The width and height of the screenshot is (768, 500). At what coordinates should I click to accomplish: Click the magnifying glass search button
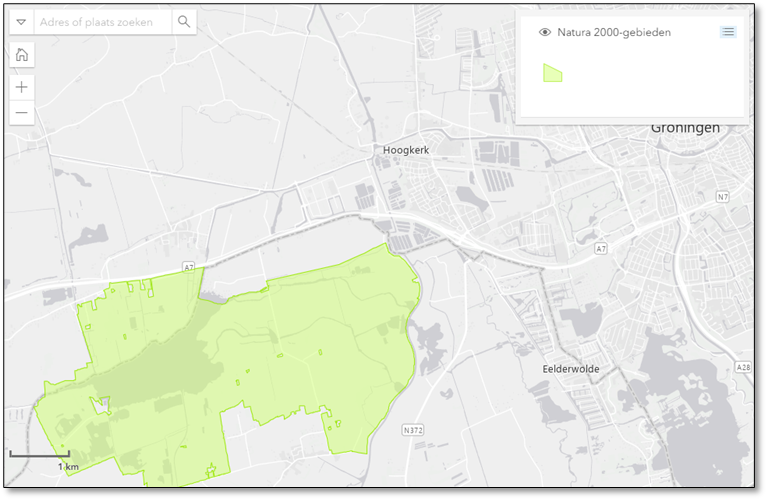click(184, 22)
